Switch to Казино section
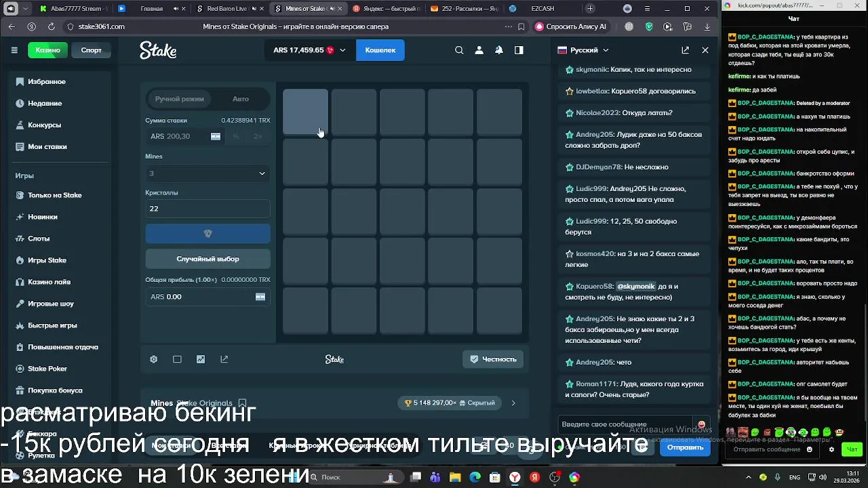The height and width of the screenshot is (488, 868). (47, 50)
